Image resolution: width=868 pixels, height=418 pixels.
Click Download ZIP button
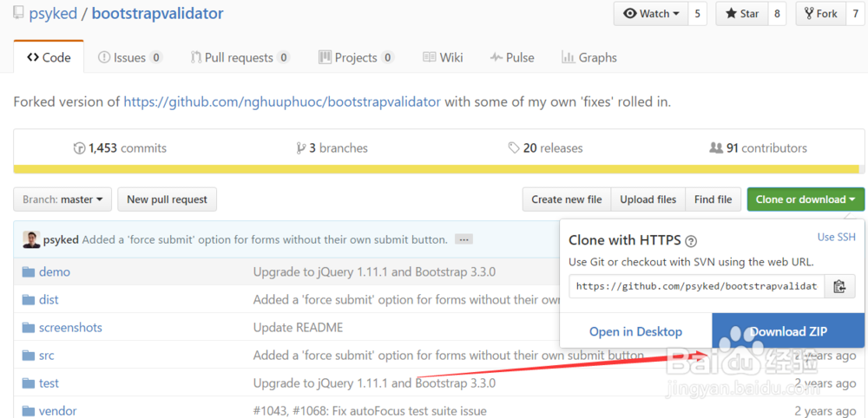coord(788,331)
